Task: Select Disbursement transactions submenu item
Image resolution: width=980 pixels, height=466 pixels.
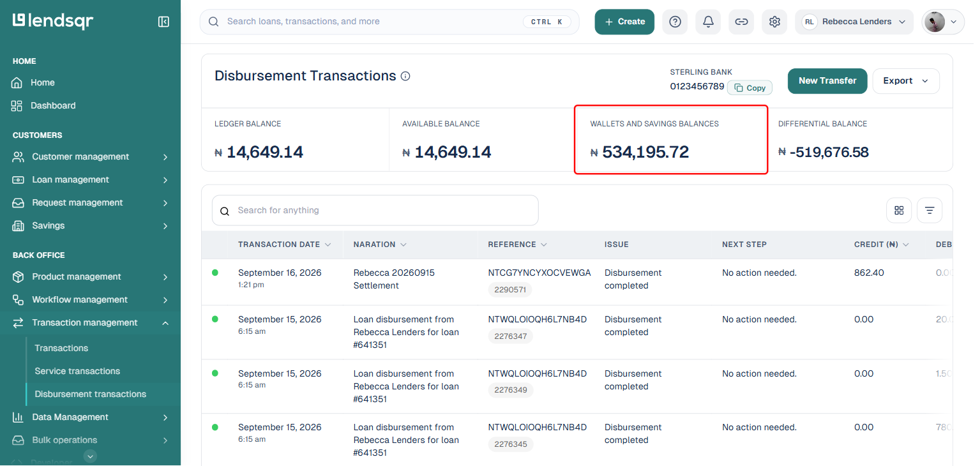Action: pos(90,394)
